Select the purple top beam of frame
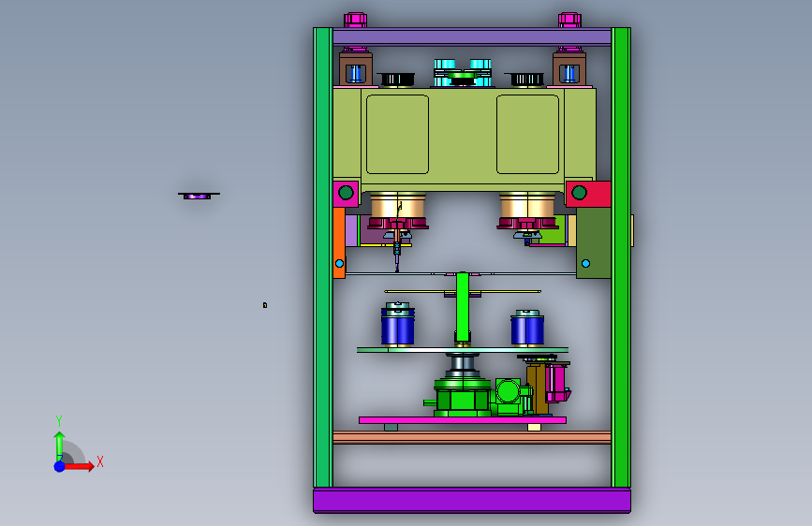The image size is (812, 526). [472, 37]
